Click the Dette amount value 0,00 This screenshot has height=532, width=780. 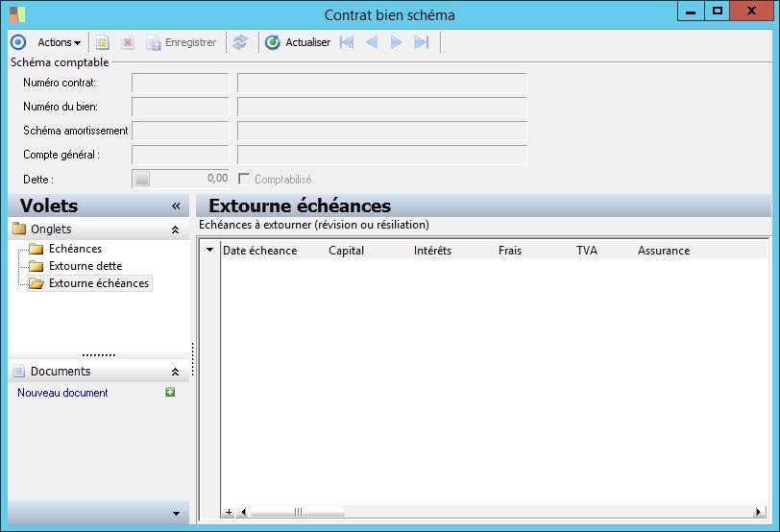pos(217,178)
